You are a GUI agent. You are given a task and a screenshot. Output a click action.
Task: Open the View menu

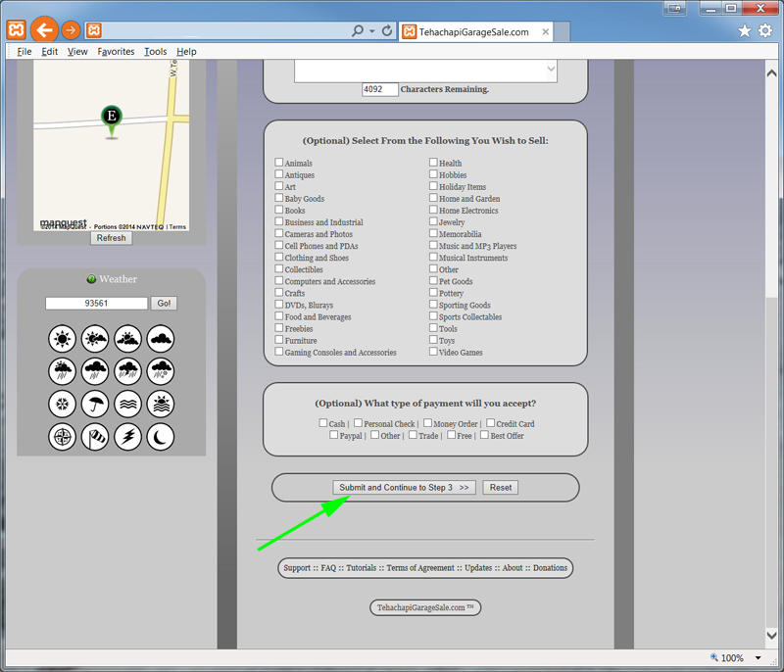(77, 52)
